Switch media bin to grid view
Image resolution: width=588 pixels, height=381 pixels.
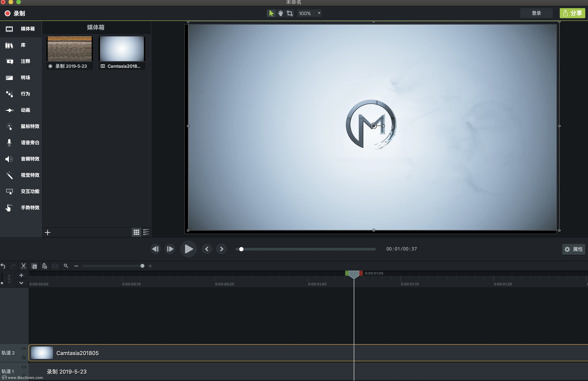(136, 232)
